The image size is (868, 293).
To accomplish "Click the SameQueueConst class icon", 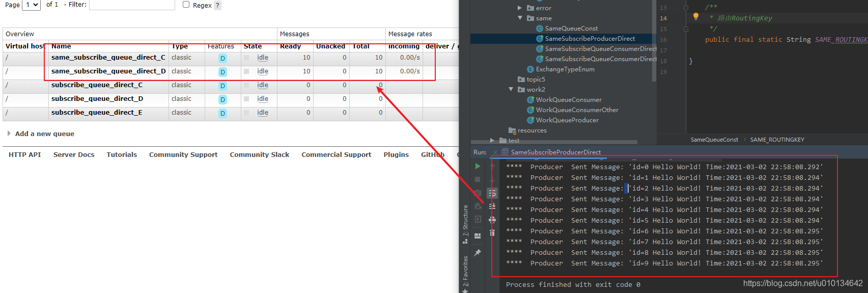I will click(x=540, y=29).
